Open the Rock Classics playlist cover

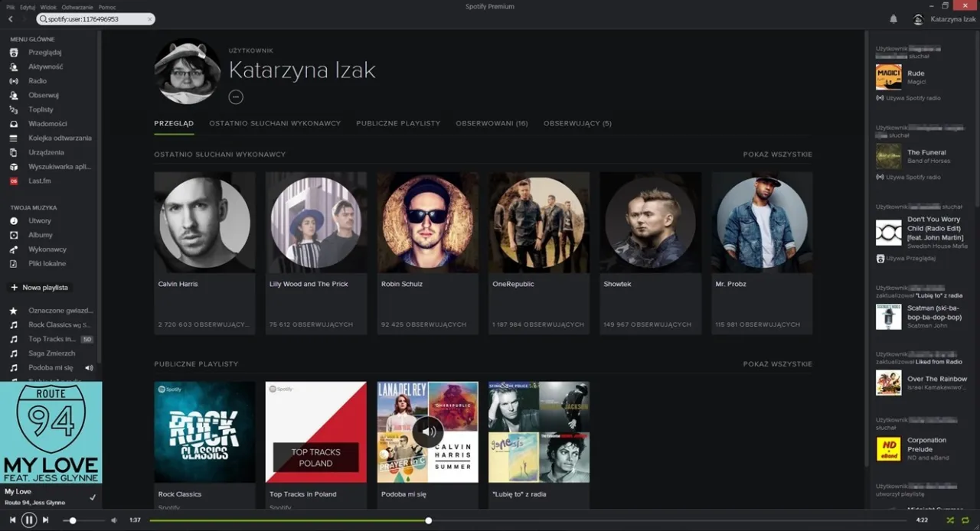204,432
